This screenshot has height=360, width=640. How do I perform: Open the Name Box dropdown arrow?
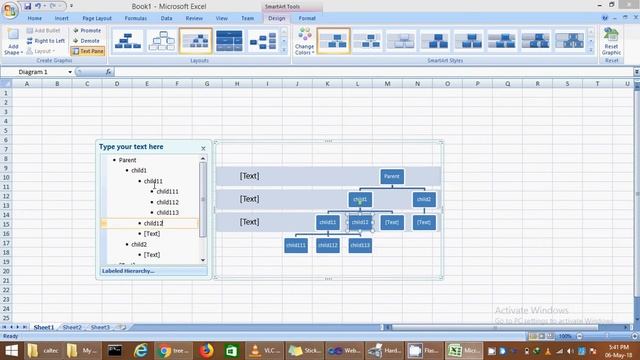point(70,72)
